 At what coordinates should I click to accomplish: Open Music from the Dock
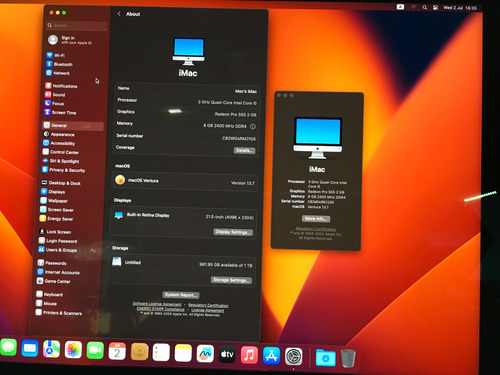[249, 355]
